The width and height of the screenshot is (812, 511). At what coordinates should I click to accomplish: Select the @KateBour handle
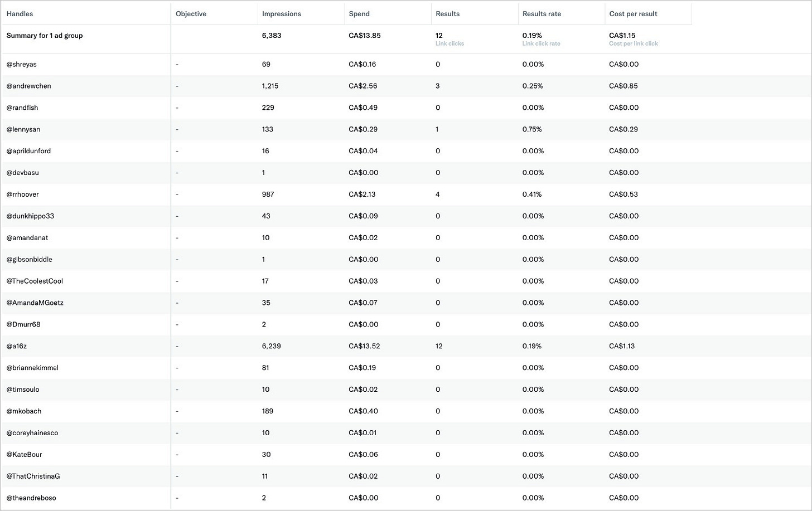[24, 455]
